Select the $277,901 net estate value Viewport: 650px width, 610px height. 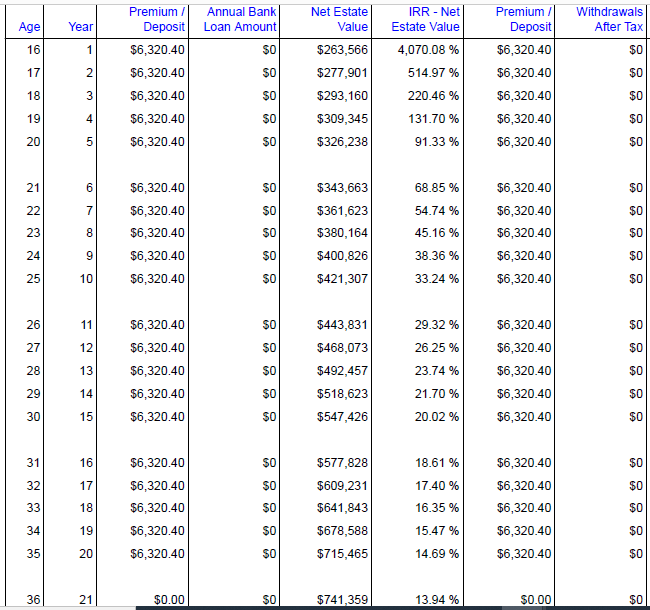click(342, 73)
